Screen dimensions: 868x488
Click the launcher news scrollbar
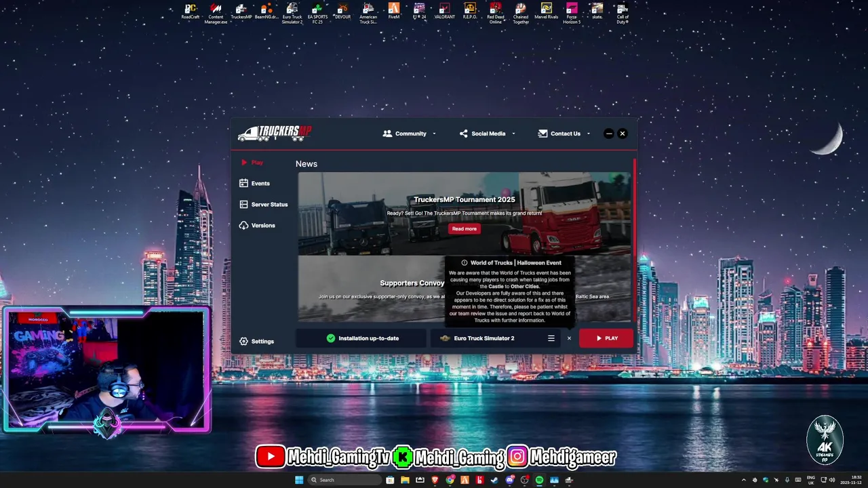(635, 241)
